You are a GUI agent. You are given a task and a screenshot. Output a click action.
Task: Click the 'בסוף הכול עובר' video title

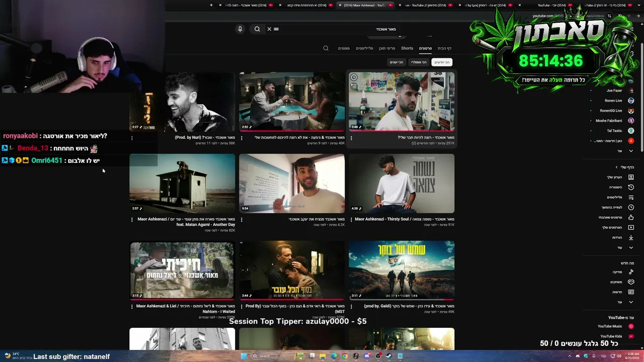[x=295, y=308]
